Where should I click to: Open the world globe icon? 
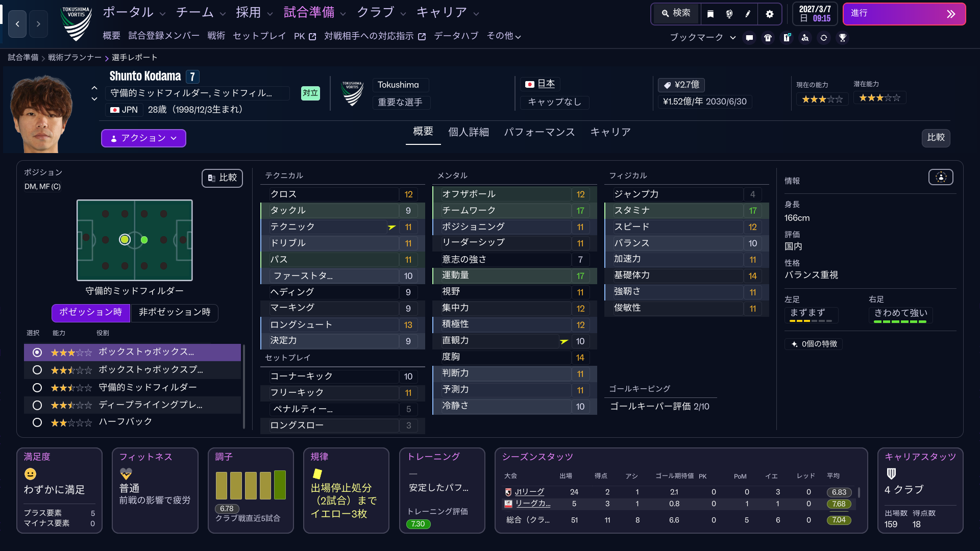point(729,14)
